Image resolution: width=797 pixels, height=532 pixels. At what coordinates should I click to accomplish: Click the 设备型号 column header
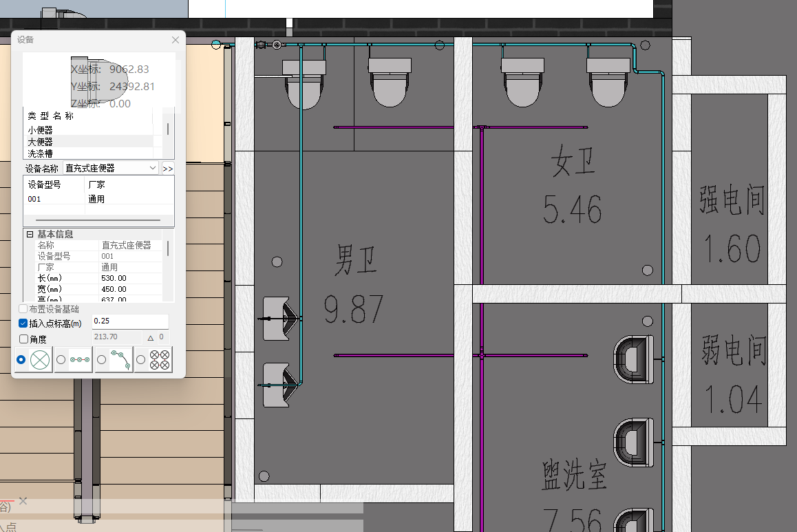point(44,185)
